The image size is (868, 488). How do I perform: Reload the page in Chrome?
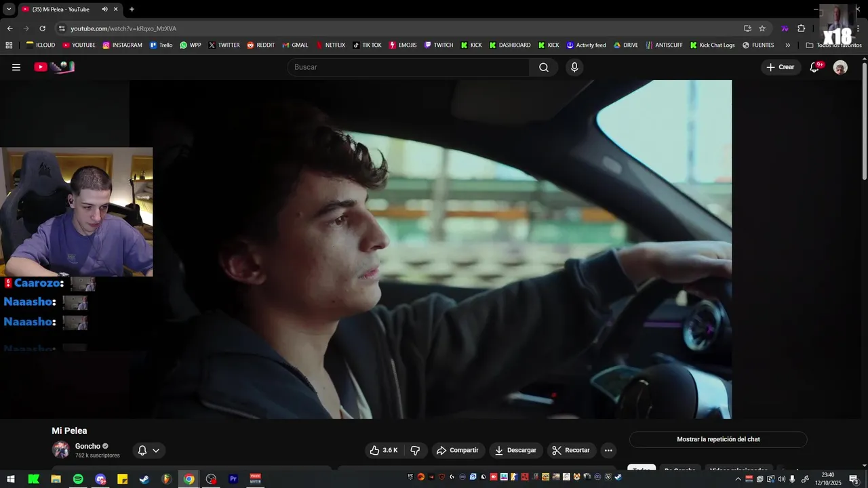click(42, 28)
